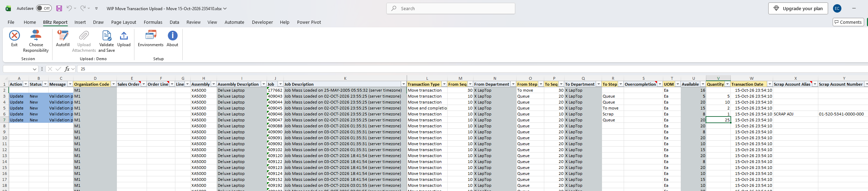Open the Sales Order filter dropdown
Image resolution: width=868 pixels, height=191 pixels.
143,84
